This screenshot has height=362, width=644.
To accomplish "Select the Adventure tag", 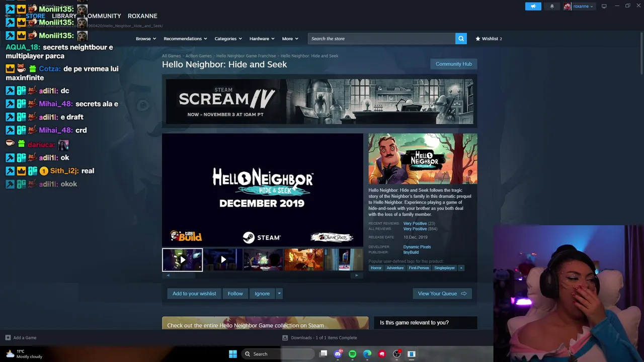I will click(395, 268).
